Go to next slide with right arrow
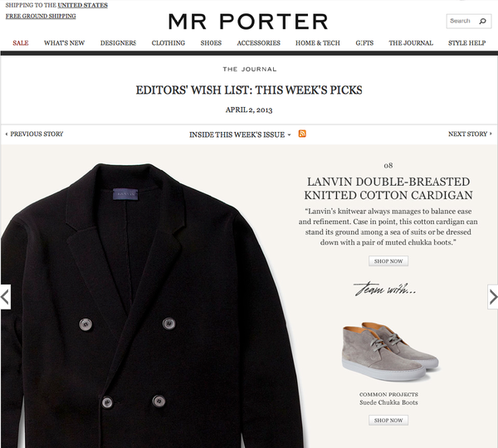The height and width of the screenshot is (448, 498). (x=492, y=297)
